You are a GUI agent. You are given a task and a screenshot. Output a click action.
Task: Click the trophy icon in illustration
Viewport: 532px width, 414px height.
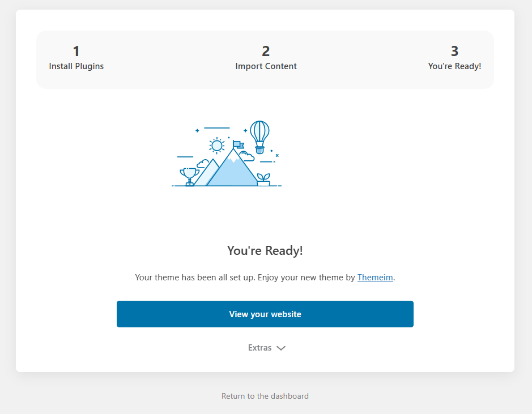189,177
